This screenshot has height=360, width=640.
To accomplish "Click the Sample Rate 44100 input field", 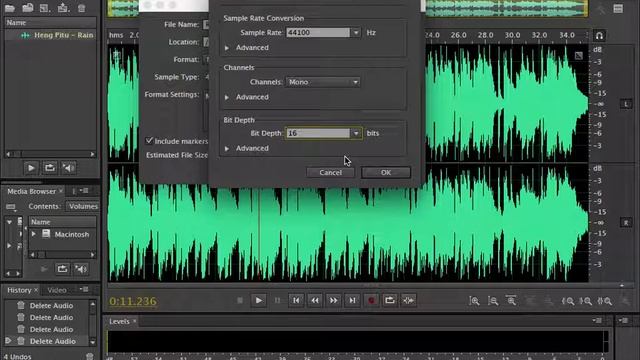I will coord(318,32).
